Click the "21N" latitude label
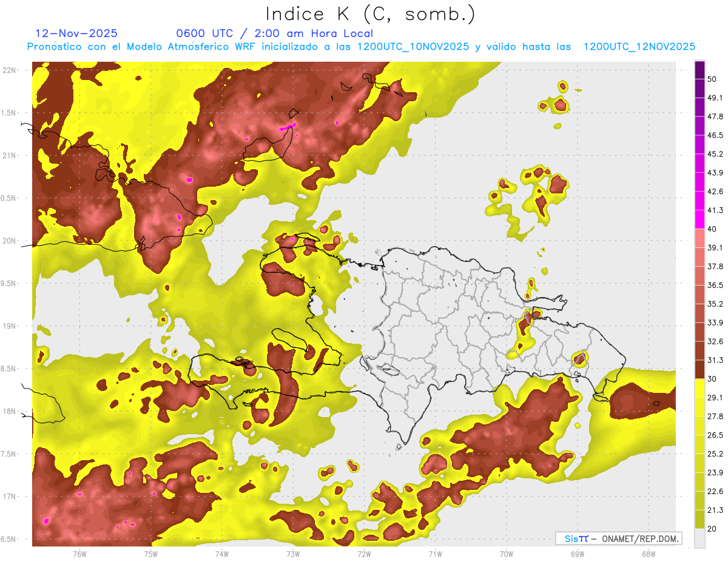728x562 pixels. tap(8, 155)
